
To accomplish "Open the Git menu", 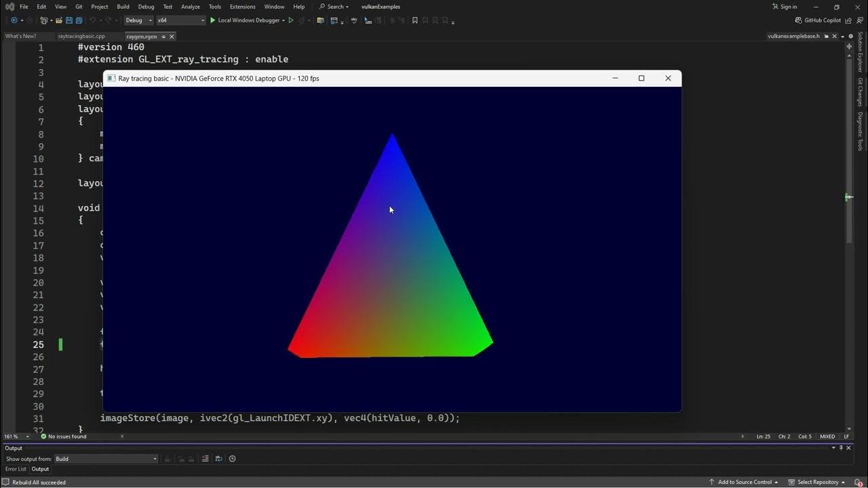I will [79, 6].
